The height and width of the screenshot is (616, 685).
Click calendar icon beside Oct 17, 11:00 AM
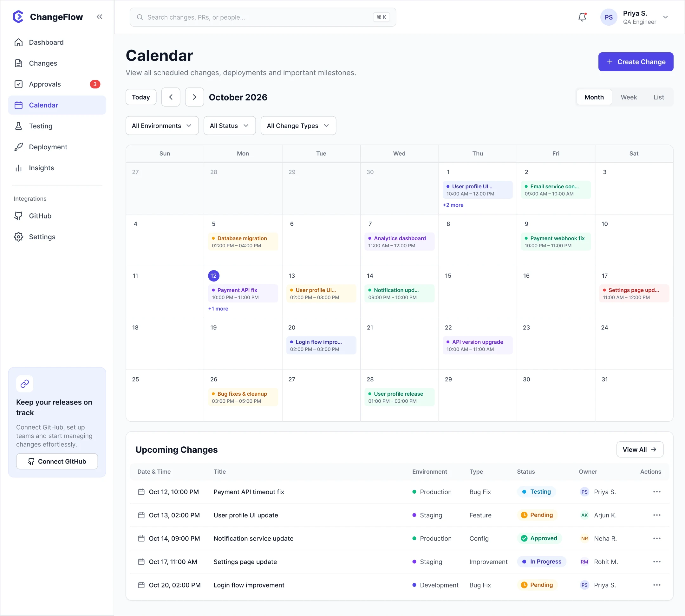[x=141, y=562]
